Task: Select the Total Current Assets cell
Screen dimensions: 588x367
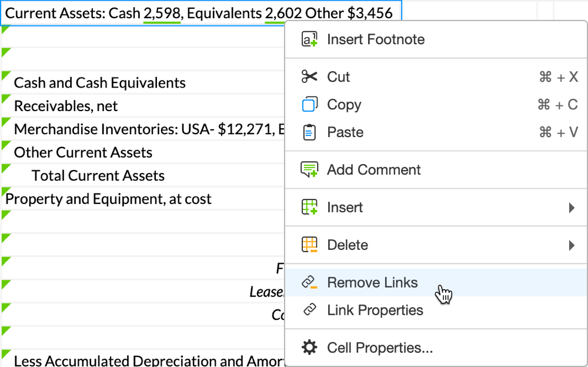Action: (98, 176)
